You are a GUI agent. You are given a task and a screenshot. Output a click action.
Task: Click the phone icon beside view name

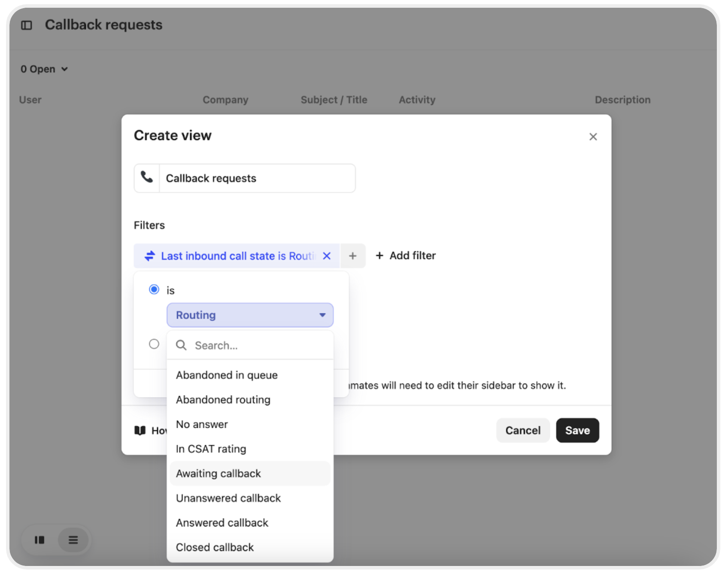coord(147,178)
